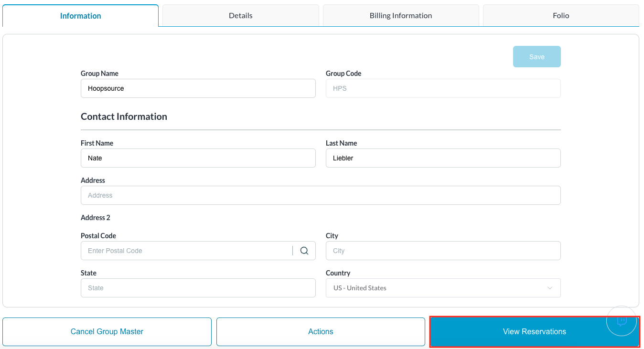Click the Group Code field
Viewport: 644px width, 349px height.
(x=443, y=88)
